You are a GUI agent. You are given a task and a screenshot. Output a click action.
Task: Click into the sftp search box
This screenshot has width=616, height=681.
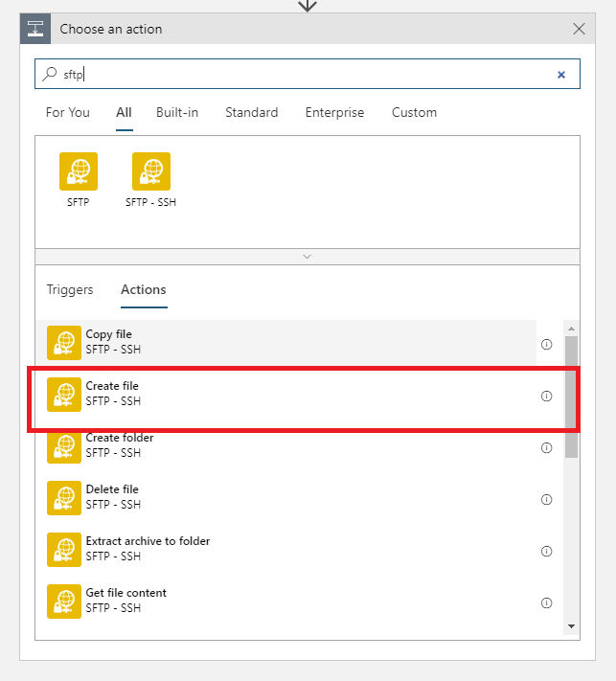coord(308,74)
